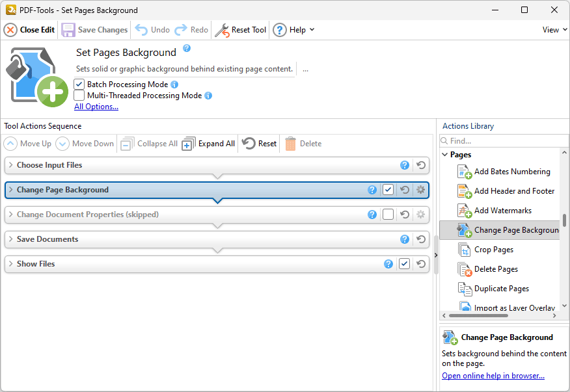Viewport: 570px width, 392px height.
Task: Select Crop Pages action
Action: (485, 250)
